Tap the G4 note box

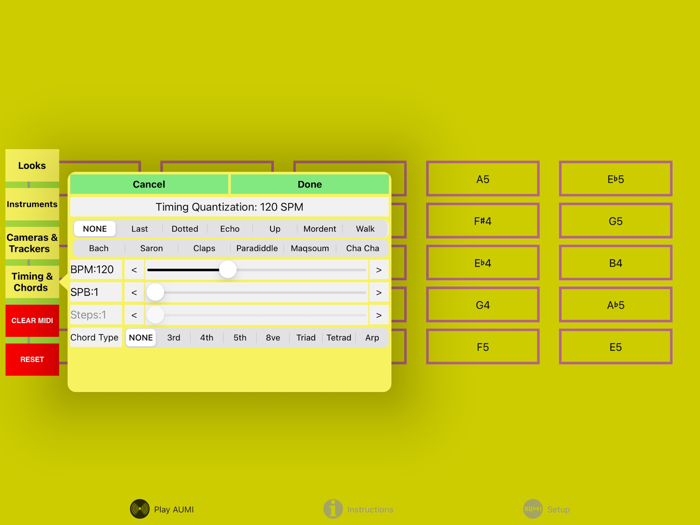(x=483, y=305)
